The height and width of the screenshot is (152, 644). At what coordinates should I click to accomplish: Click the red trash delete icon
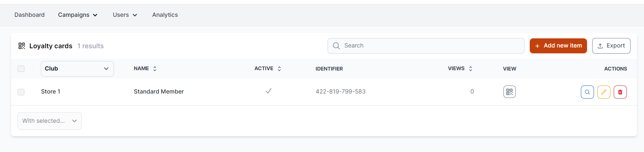(620, 92)
